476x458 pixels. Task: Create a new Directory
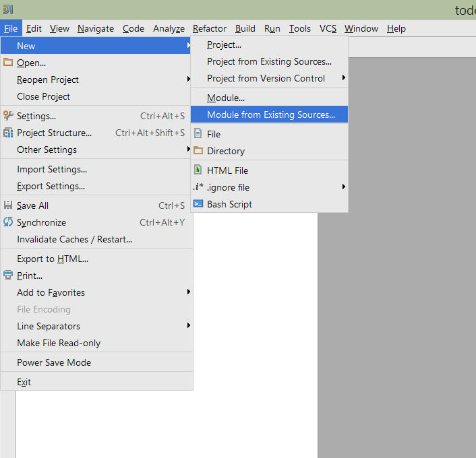(x=225, y=151)
